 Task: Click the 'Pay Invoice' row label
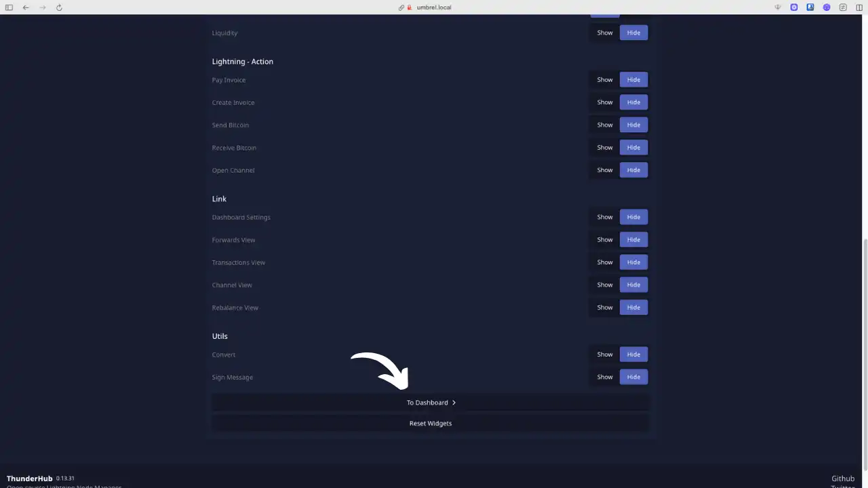point(229,80)
